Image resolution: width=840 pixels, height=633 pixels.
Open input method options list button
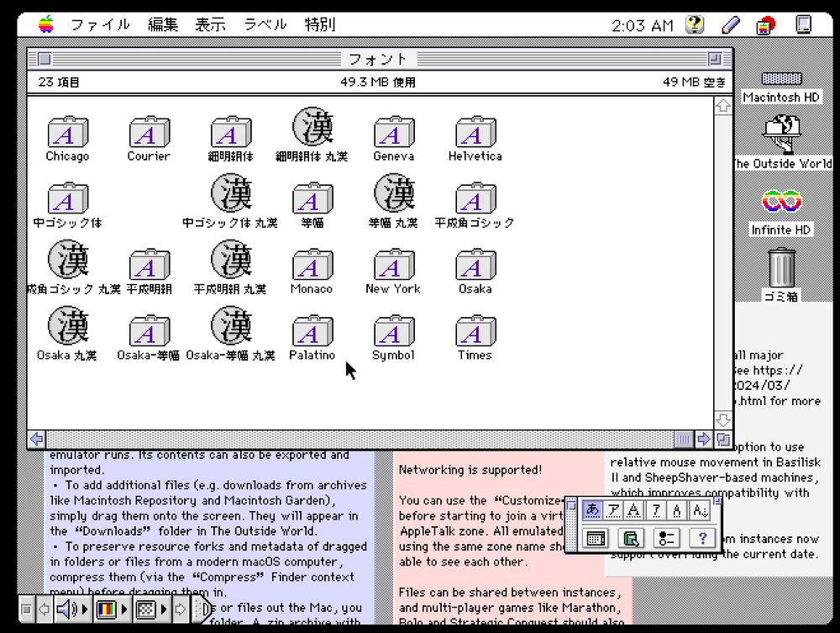coord(666,538)
